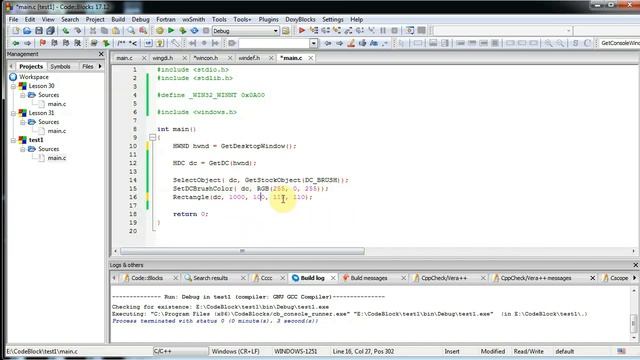The width and height of the screenshot is (640, 360).
Task: Run the program with the green arrow
Action: pos(171,31)
